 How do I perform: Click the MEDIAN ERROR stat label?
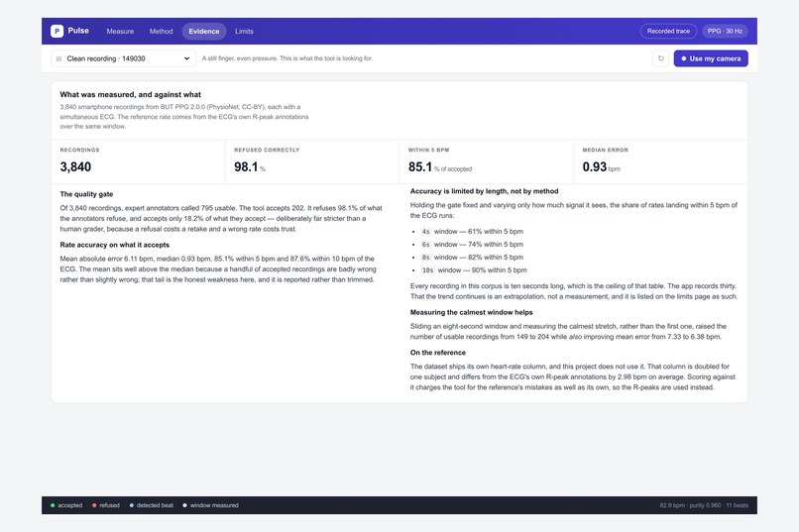click(606, 151)
